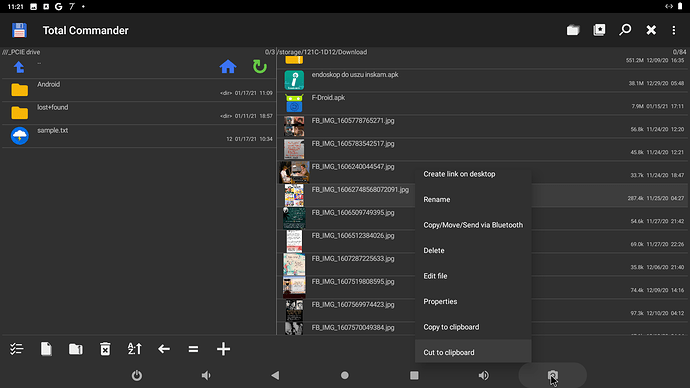690x388 pixels.
Task: Select FB_IMG_1606240044547.jpg thumbnail
Action: coord(294,172)
